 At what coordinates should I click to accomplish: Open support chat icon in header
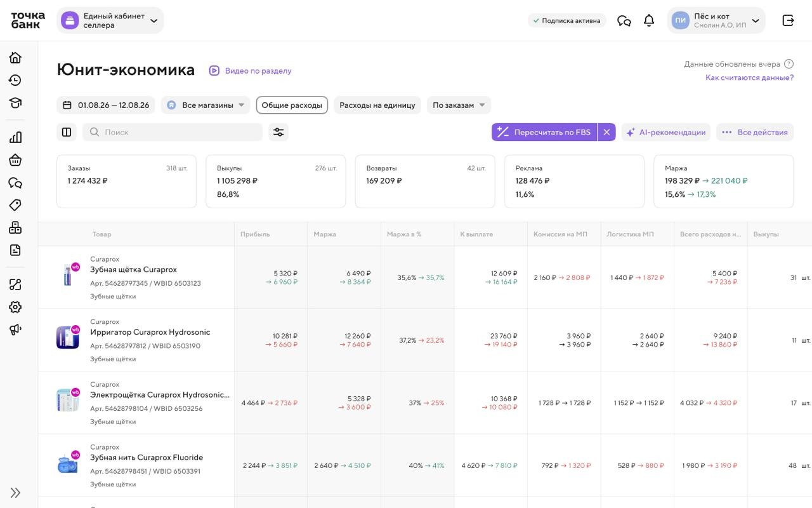point(624,20)
